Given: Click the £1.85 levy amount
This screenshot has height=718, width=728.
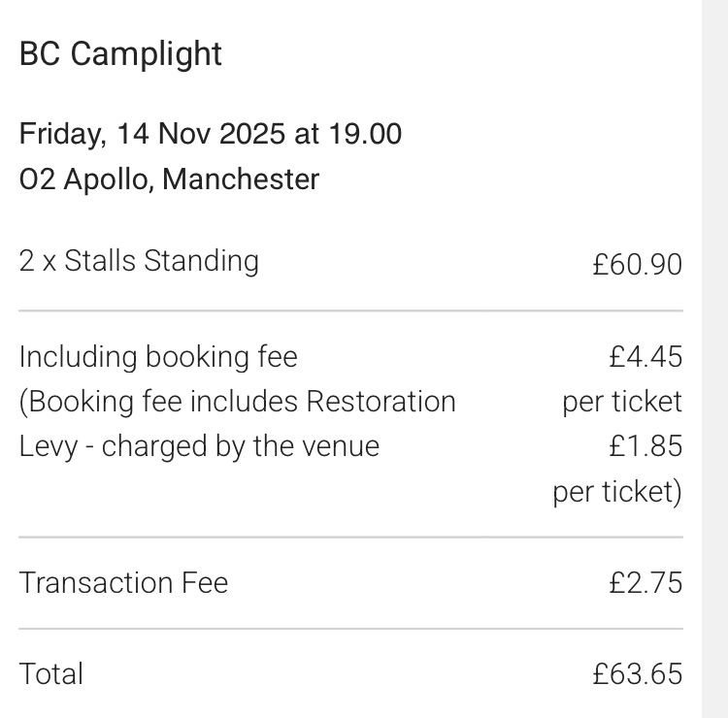Looking at the screenshot, I should pos(645,446).
